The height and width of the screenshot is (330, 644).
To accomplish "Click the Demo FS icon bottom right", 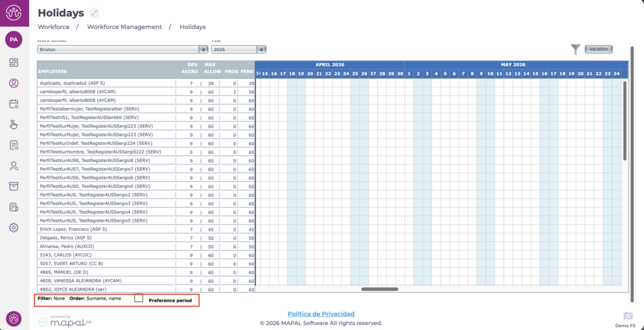I will click(x=628, y=316).
